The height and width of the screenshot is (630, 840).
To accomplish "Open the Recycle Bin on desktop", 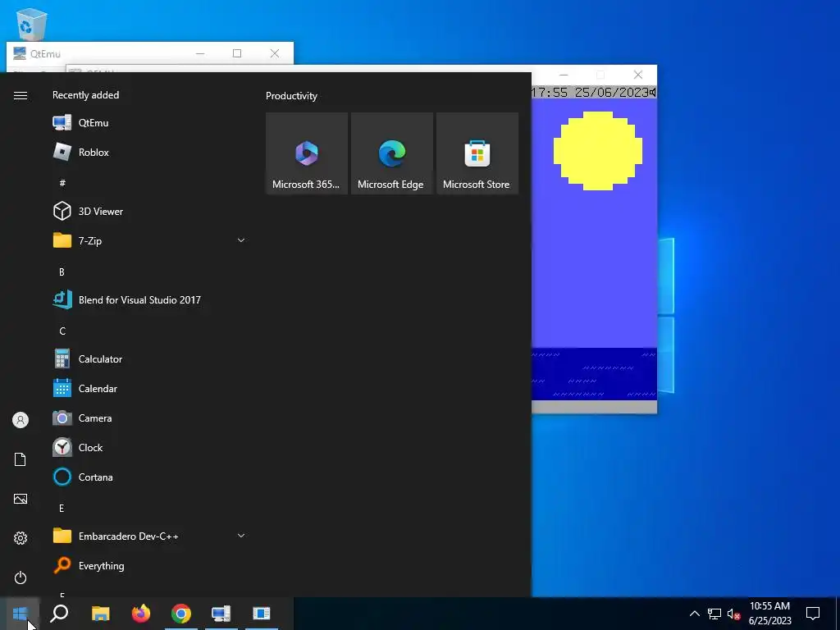I will click(32, 24).
